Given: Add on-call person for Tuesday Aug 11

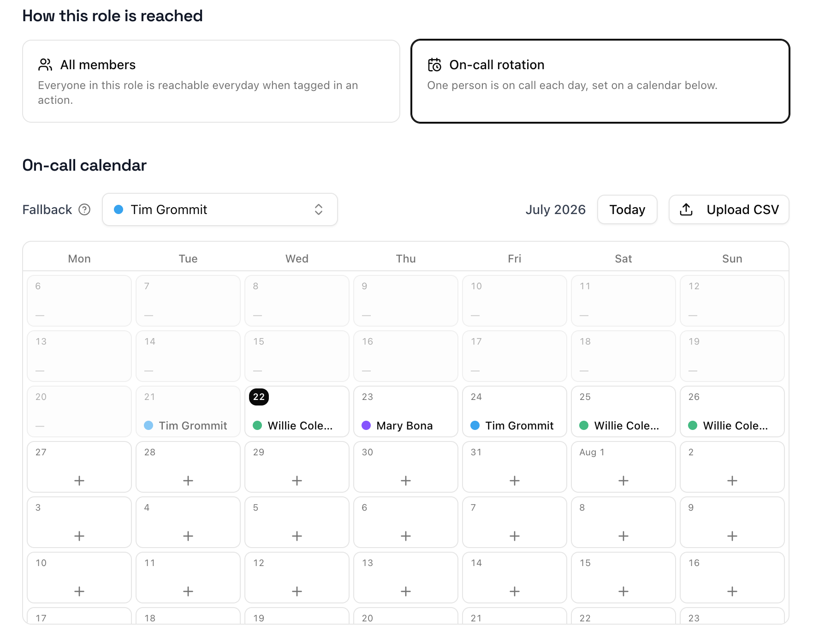Looking at the screenshot, I should point(188,591).
